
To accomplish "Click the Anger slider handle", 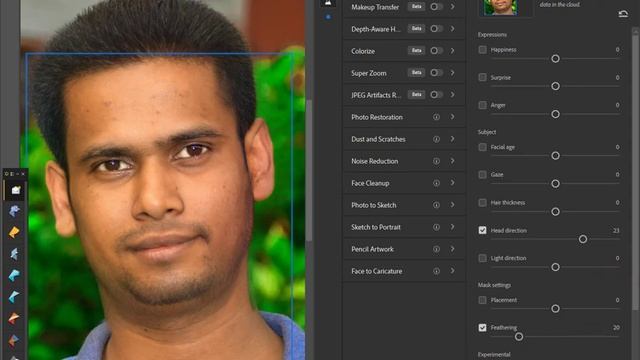I will [x=555, y=114].
